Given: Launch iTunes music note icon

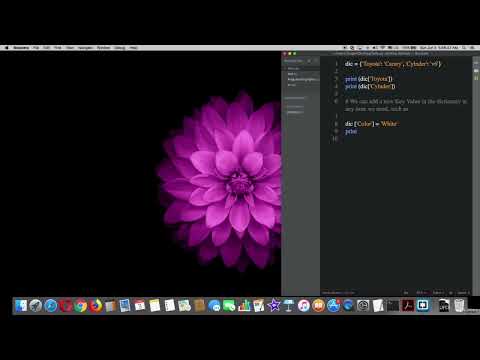Looking at the screenshot, I should [x=304, y=305].
